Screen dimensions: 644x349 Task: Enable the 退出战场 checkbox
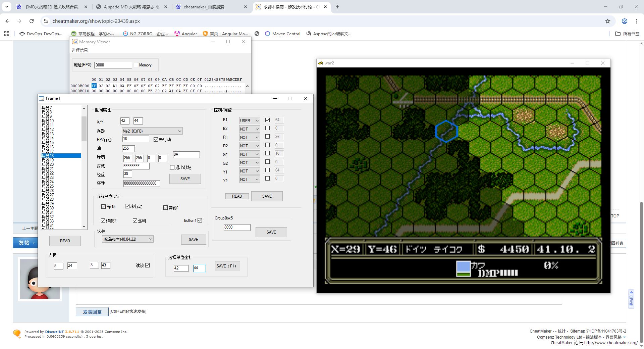click(x=172, y=167)
